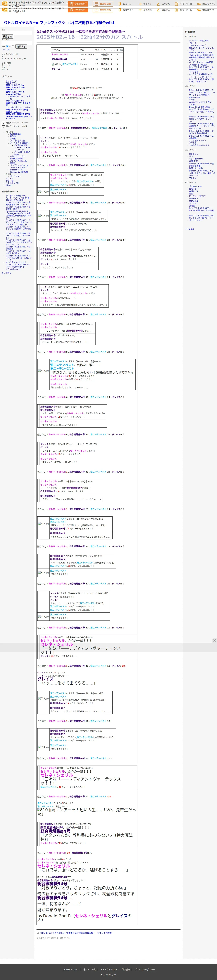The width and height of the screenshot is (217, 980).
Task: Open ミソラ in update history
Action: [x=192, y=100]
